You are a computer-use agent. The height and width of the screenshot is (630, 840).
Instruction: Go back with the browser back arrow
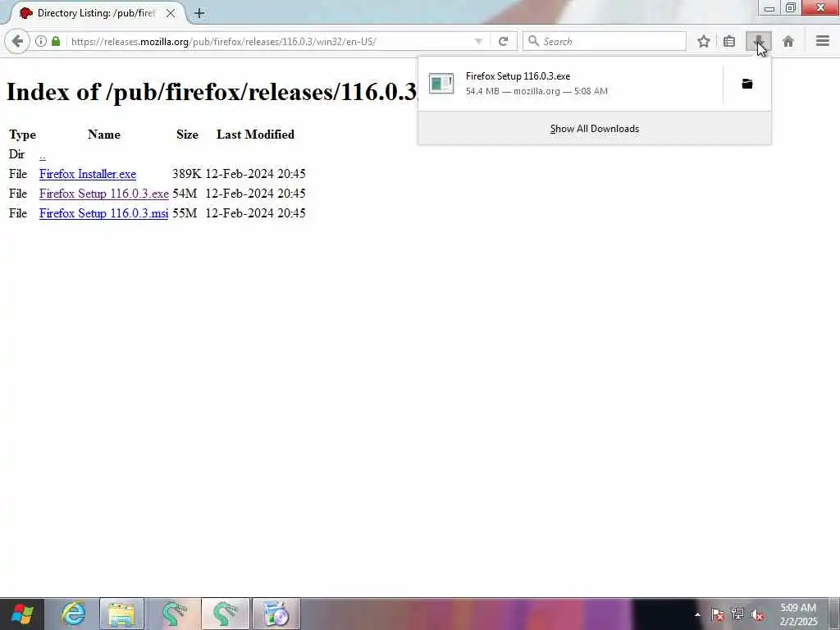point(17,41)
